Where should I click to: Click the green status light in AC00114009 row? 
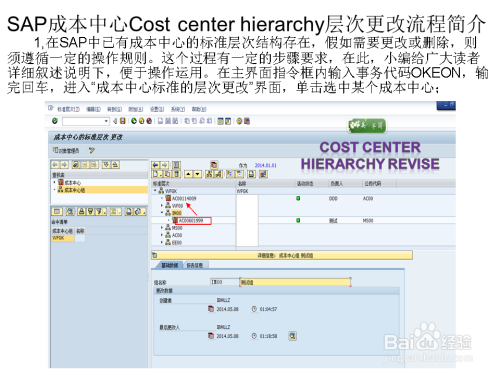coord(298,198)
